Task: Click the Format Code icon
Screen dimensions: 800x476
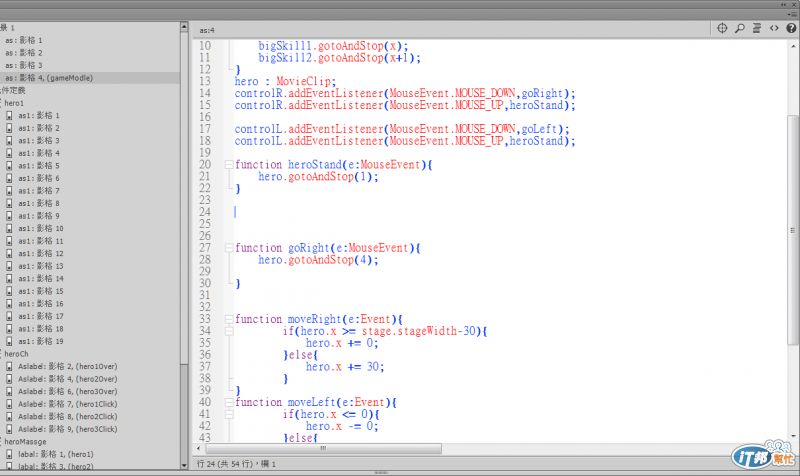Action: [x=757, y=28]
